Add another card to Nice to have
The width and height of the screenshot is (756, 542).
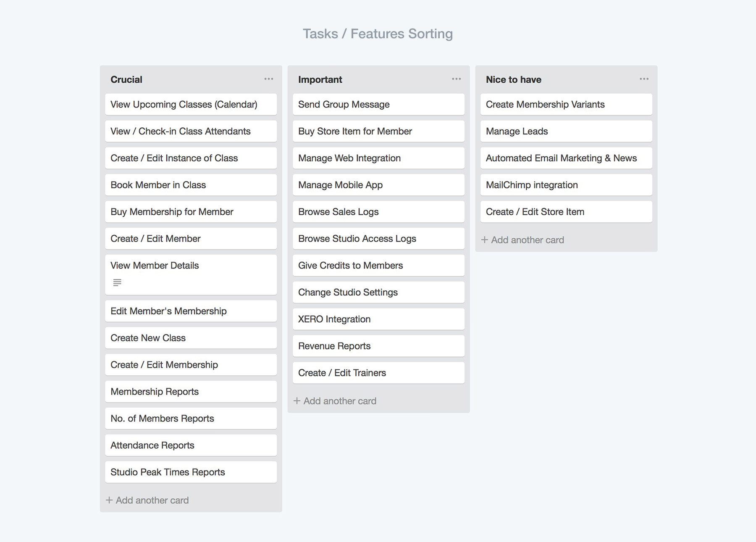(523, 240)
